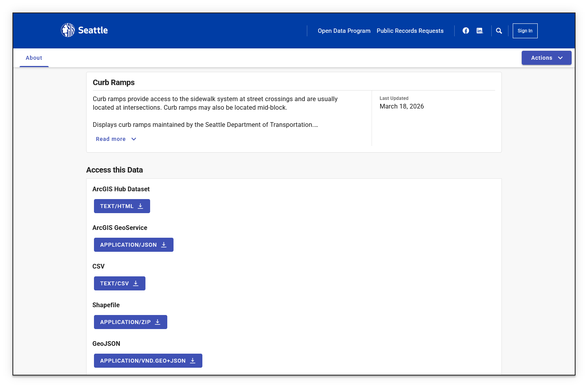Click download arrow on APPLICATION/VND.GEO+JSON button
Viewport: 588px width, 388px height.
coord(193,361)
